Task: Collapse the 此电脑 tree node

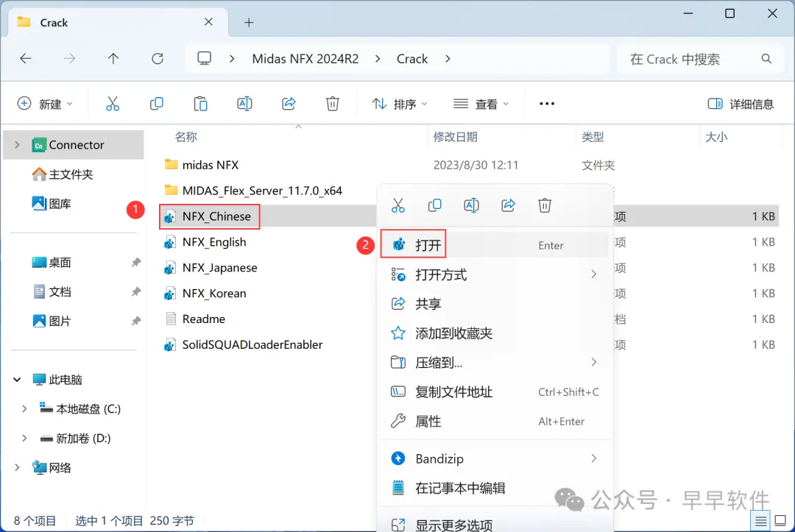Action: tap(17, 380)
